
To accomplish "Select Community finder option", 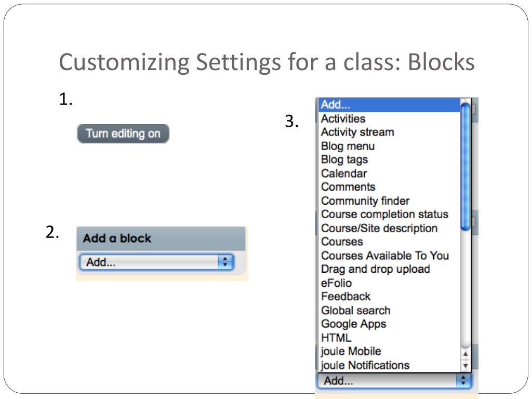I will click(x=365, y=201).
